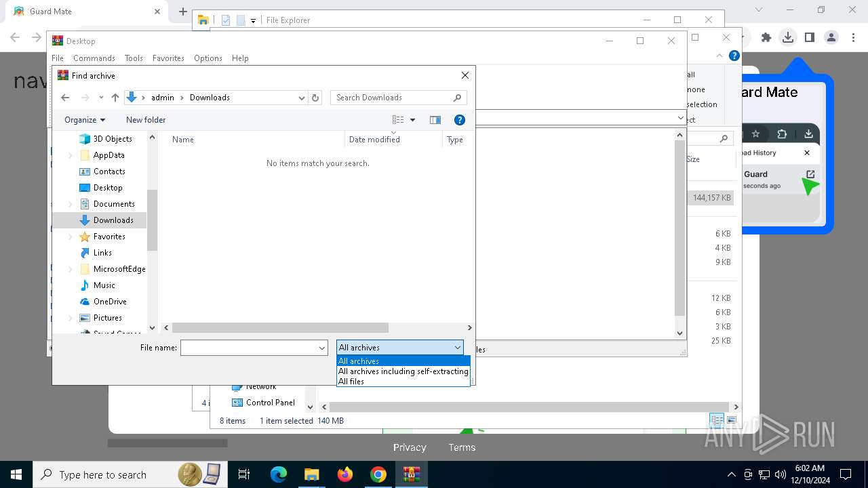Image resolution: width=868 pixels, height=488 pixels.
Task: Click the New folder button
Action: pyautogui.click(x=146, y=120)
